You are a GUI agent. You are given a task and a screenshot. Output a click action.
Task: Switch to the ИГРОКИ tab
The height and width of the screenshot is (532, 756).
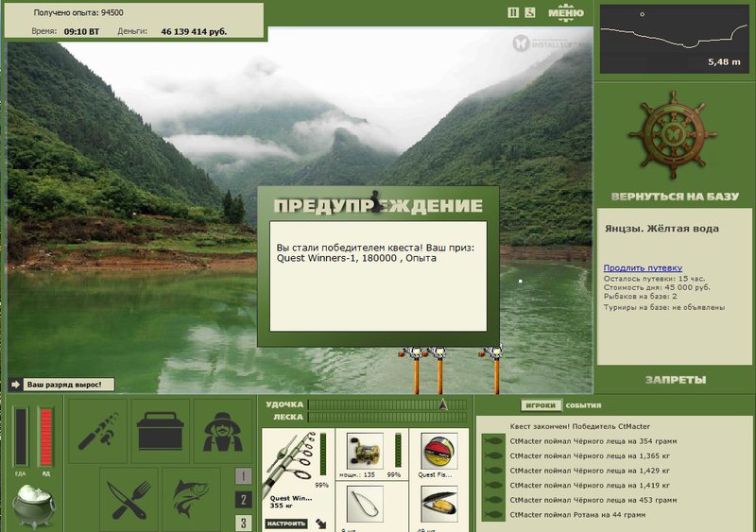click(541, 405)
